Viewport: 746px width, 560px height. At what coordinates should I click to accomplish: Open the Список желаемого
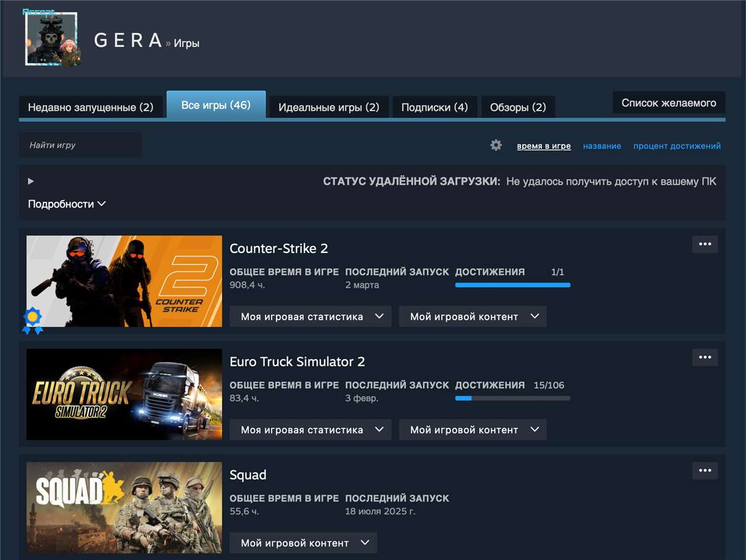tap(668, 102)
